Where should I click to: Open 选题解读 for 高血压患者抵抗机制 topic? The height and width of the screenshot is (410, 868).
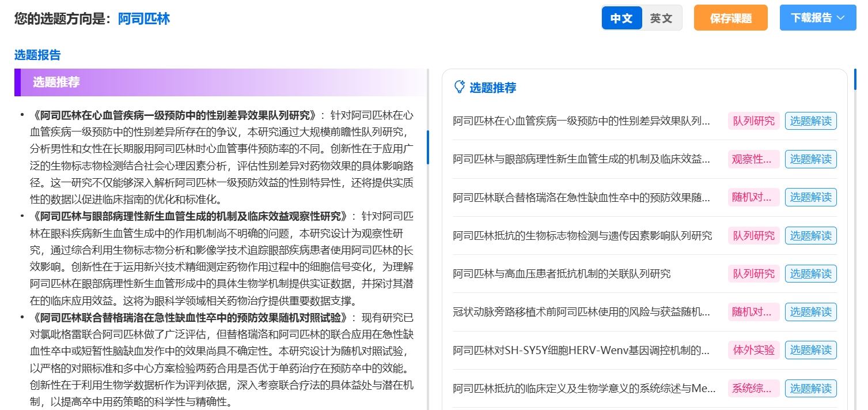point(811,273)
